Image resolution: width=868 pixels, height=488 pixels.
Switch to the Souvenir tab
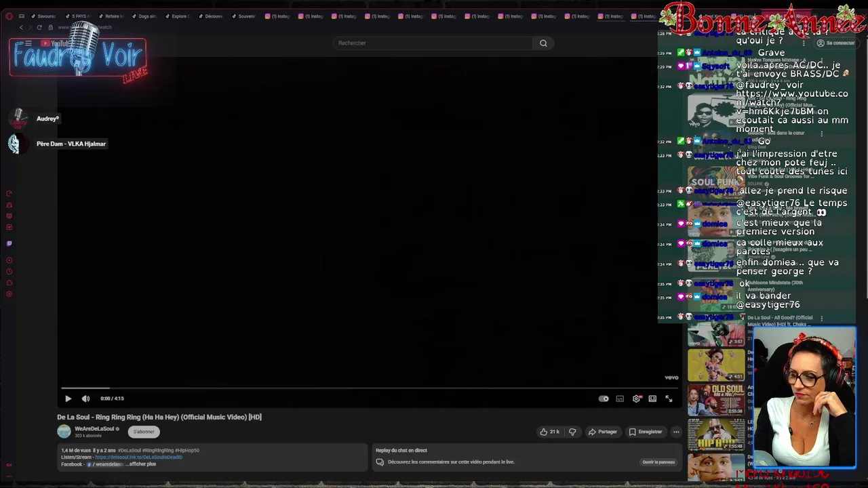click(x=244, y=16)
